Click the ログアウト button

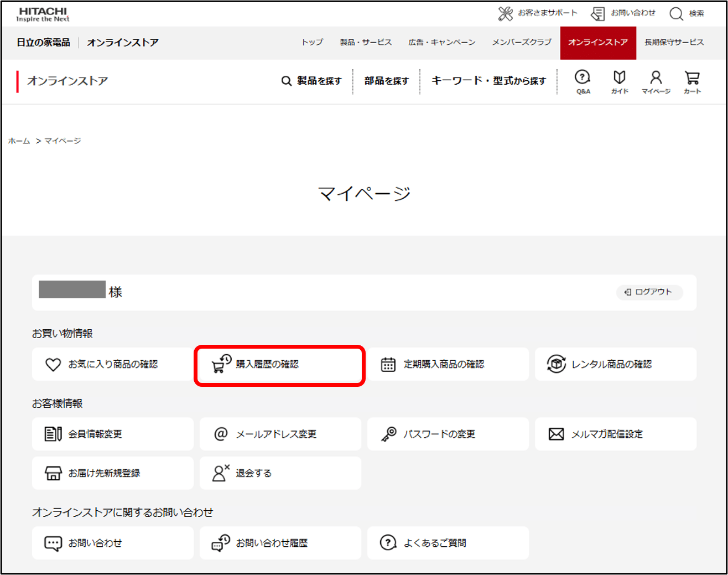click(649, 292)
